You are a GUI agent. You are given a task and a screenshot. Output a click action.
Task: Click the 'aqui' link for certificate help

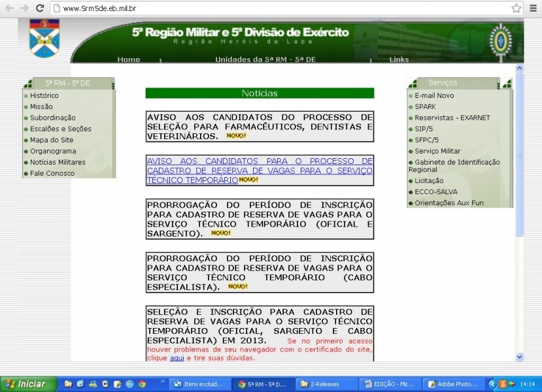177,358
